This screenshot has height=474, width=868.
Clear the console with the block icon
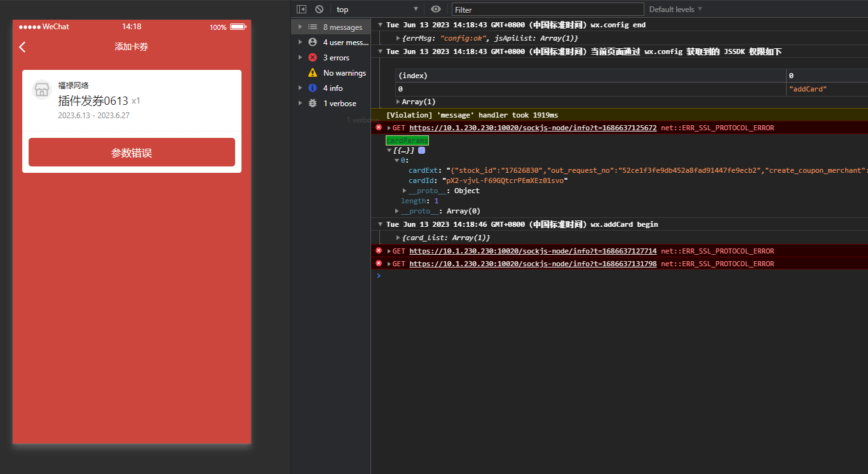(320, 10)
